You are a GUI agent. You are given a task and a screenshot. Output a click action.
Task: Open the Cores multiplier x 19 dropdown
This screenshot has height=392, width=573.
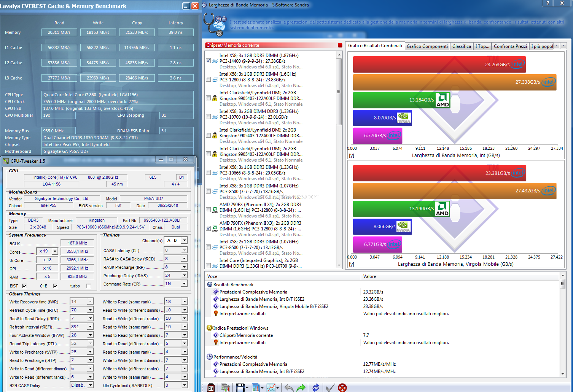[x=55, y=251]
